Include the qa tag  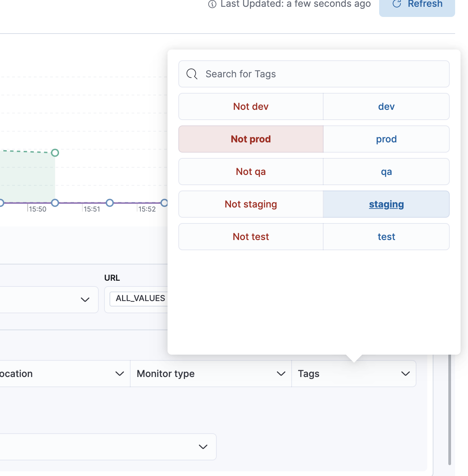point(386,171)
